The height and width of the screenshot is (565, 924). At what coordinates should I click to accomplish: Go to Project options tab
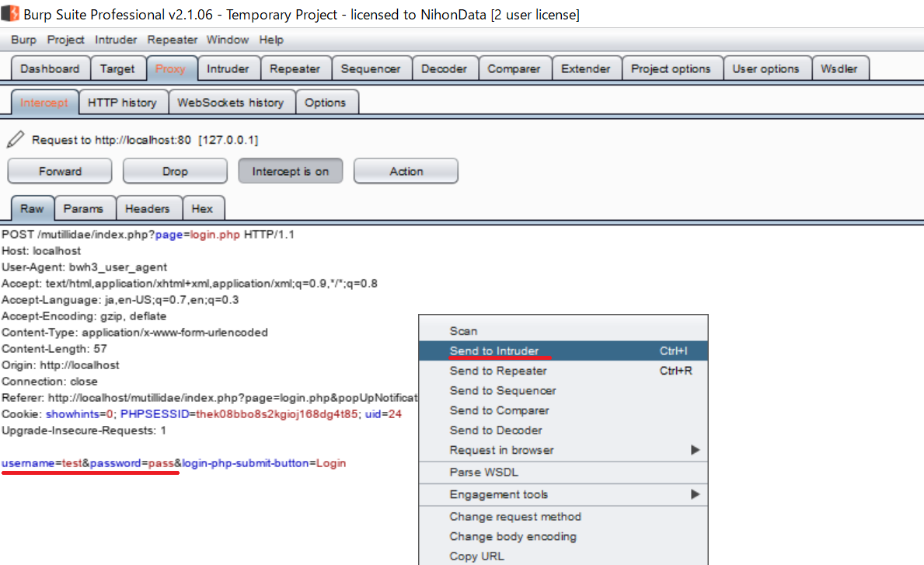[671, 68]
